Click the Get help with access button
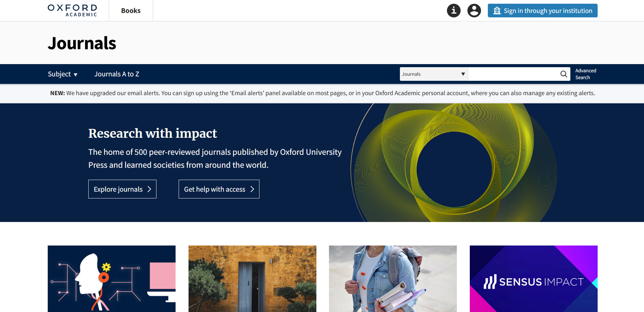Screen dimensions: 644x312 pos(219,189)
